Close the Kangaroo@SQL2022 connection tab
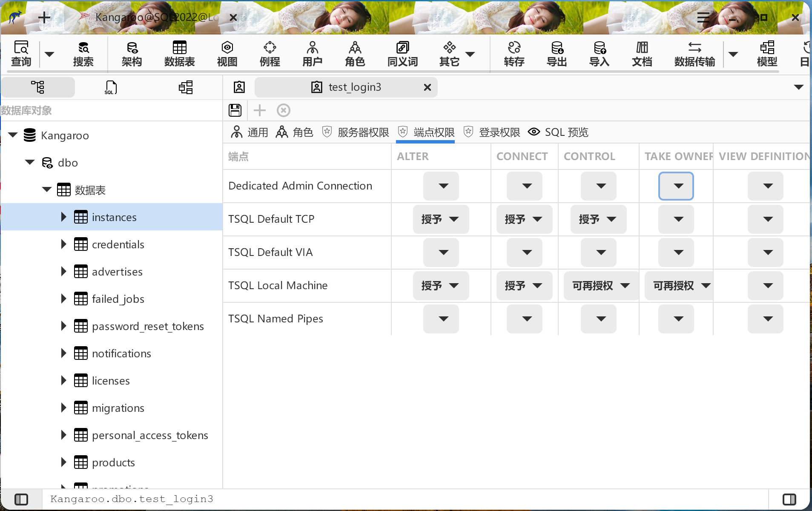 pos(233,17)
